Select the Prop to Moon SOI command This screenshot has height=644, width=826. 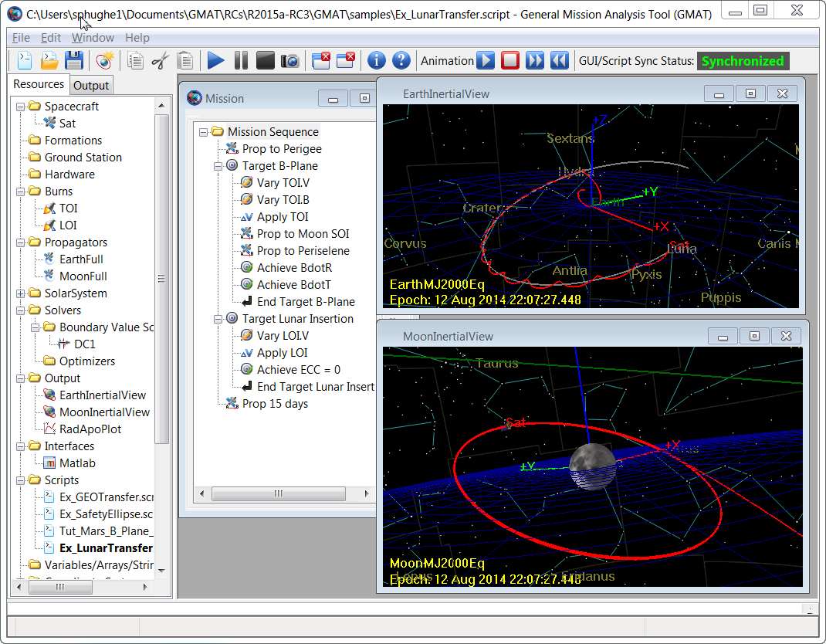click(x=304, y=233)
